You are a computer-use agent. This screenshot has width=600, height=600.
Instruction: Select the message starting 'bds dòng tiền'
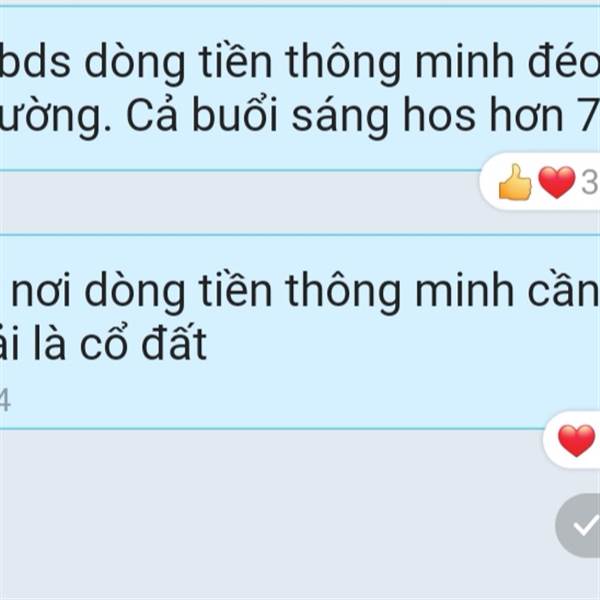pyautogui.click(x=300, y=88)
